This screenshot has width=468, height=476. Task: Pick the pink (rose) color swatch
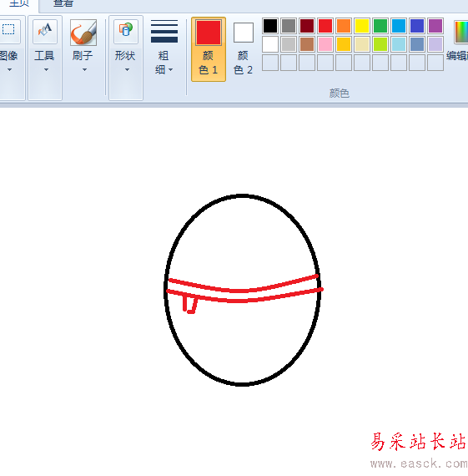coord(325,44)
